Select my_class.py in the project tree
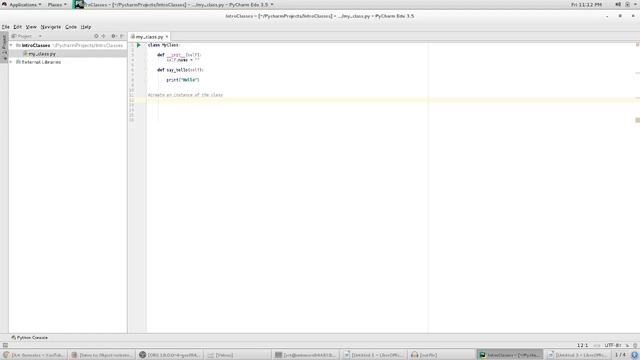640x360 pixels. tap(42, 53)
